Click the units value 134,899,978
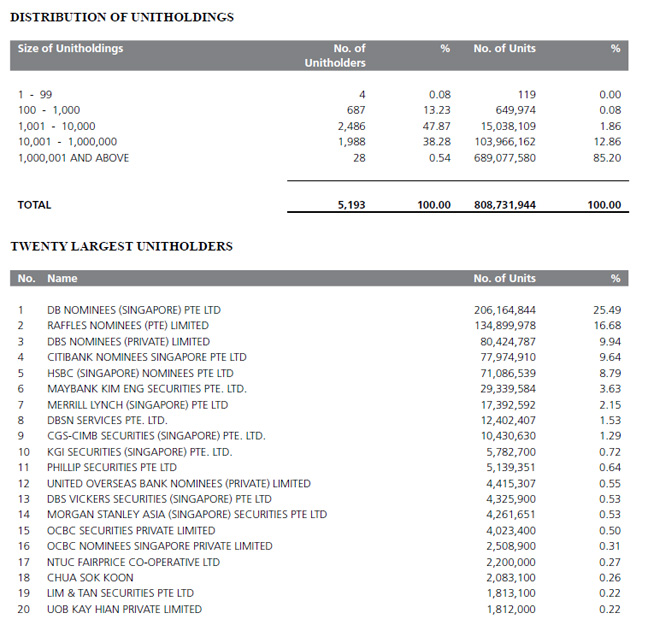 (x=505, y=326)
